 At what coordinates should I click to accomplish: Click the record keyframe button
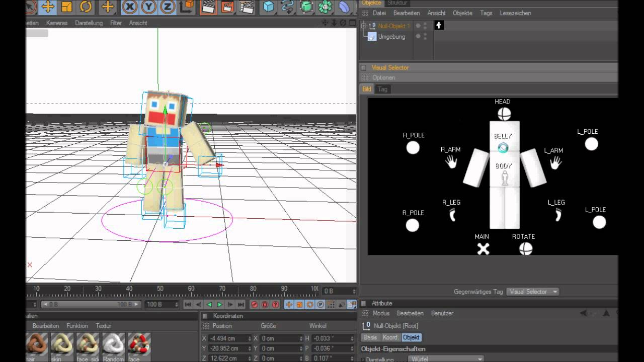point(255,305)
